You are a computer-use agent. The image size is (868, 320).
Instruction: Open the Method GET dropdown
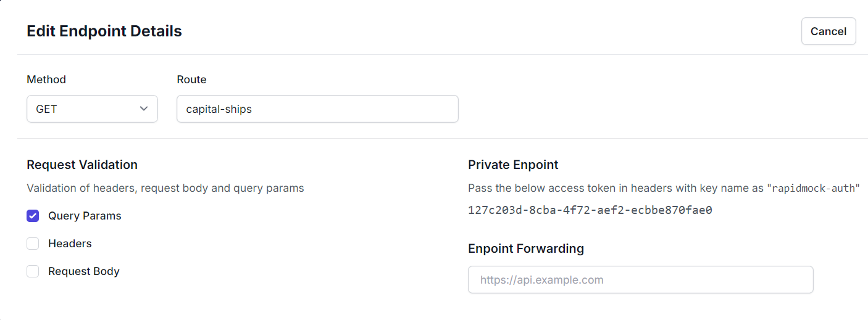92,109
